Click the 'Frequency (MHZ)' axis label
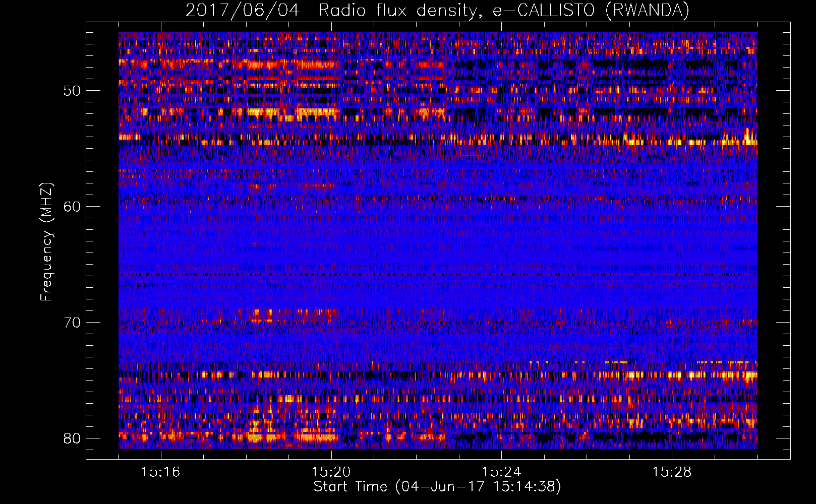816x504 pixels. [x=46, y=242]
